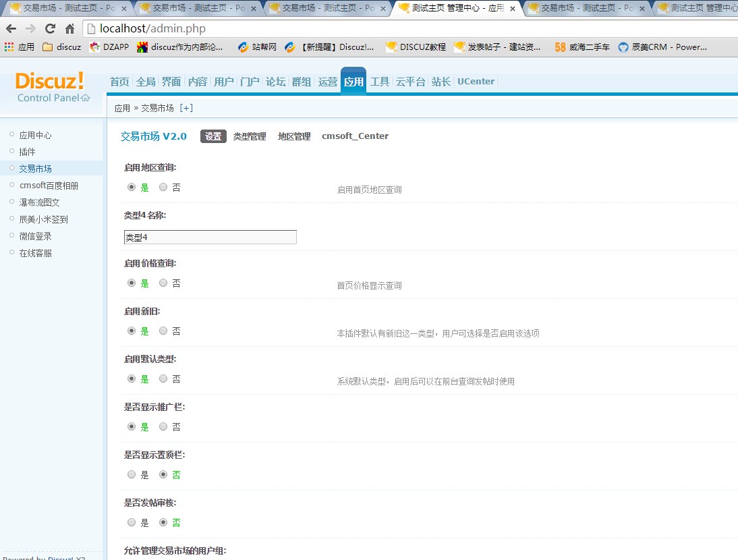Screen dimensions: 738x560
Task: Select 是 for 是否显示置顶栏
Action: coord(132,475)
